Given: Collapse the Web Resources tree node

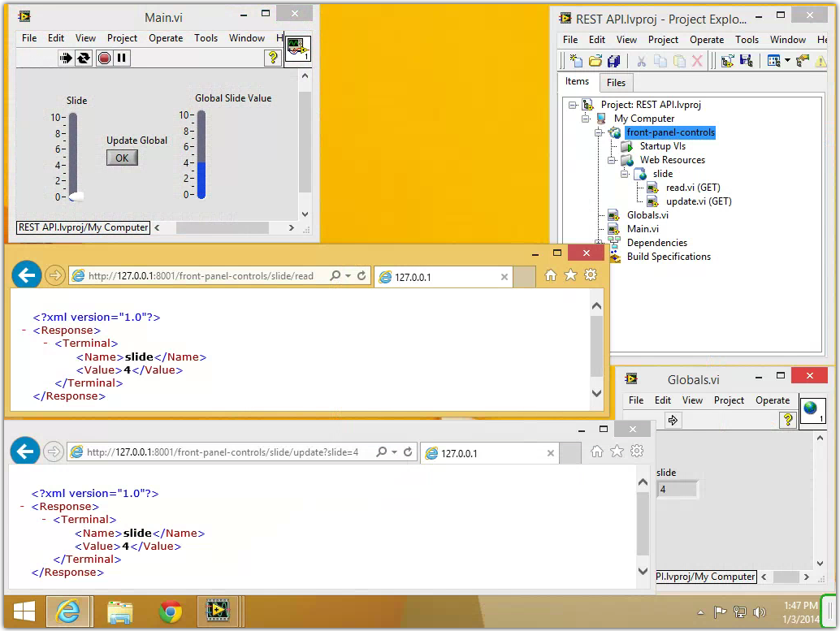Looking at the screenshot, I should [x=613, y=160].
